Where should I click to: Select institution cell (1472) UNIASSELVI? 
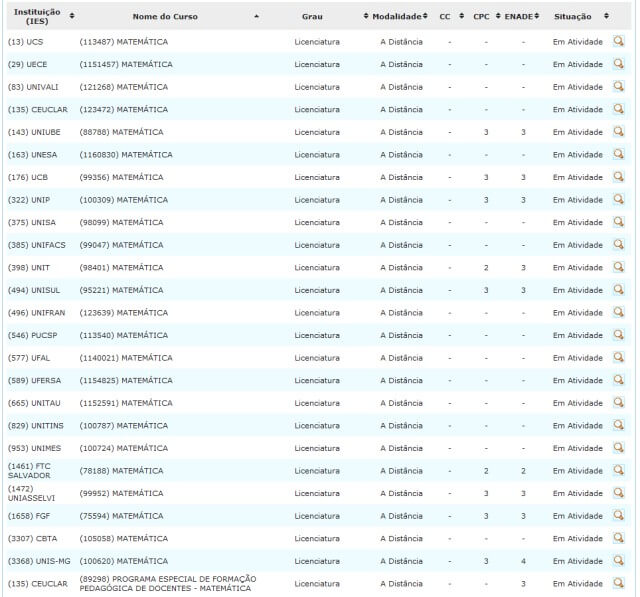pos(31,493)
